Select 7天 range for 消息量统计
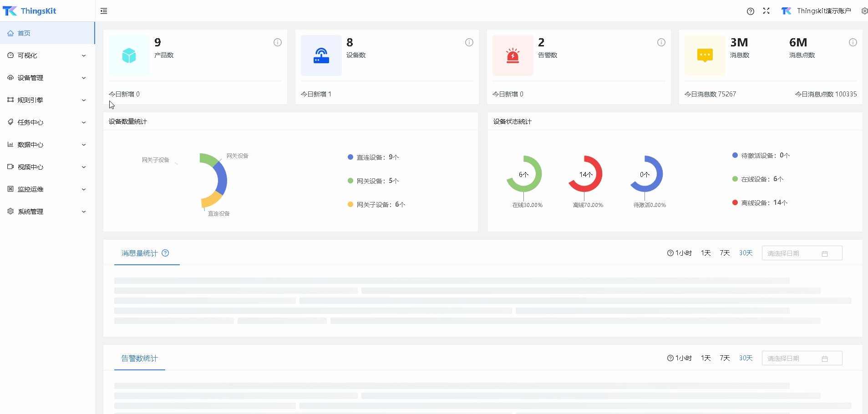868x414 pixels. tap(725, 253)
